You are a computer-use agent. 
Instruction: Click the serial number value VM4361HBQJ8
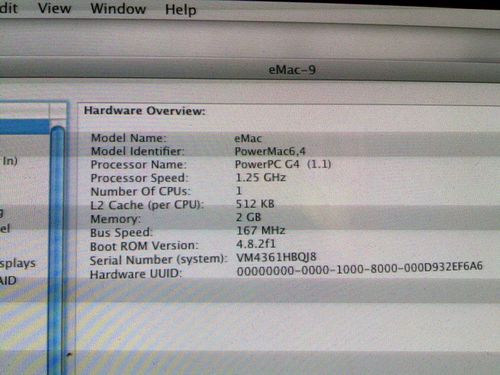pyautogui.click(x=276, y=257)
